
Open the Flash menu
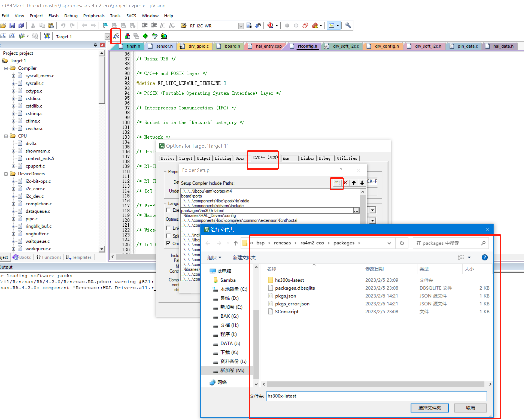pos(53,16)
